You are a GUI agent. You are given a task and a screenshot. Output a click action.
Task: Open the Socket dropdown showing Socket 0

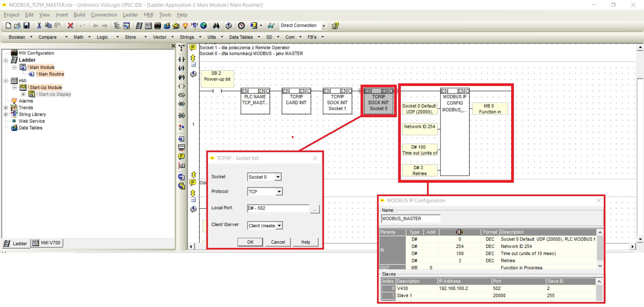coord(278,177)
